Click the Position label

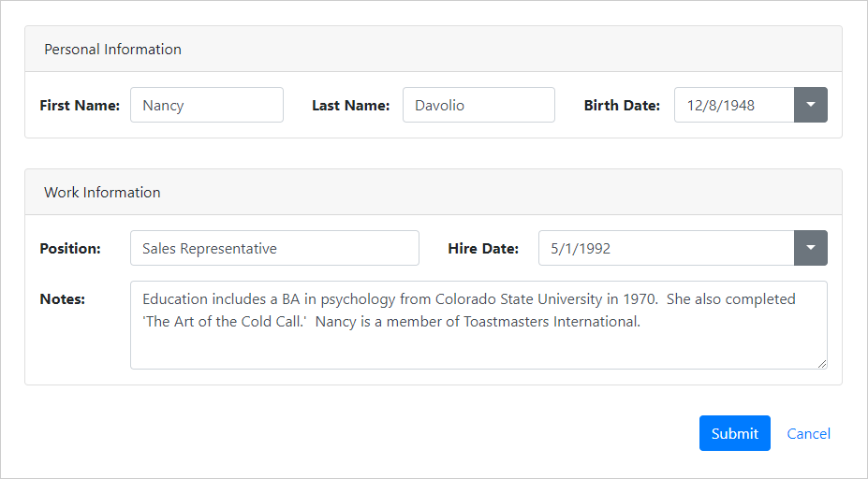pos(70,248)
